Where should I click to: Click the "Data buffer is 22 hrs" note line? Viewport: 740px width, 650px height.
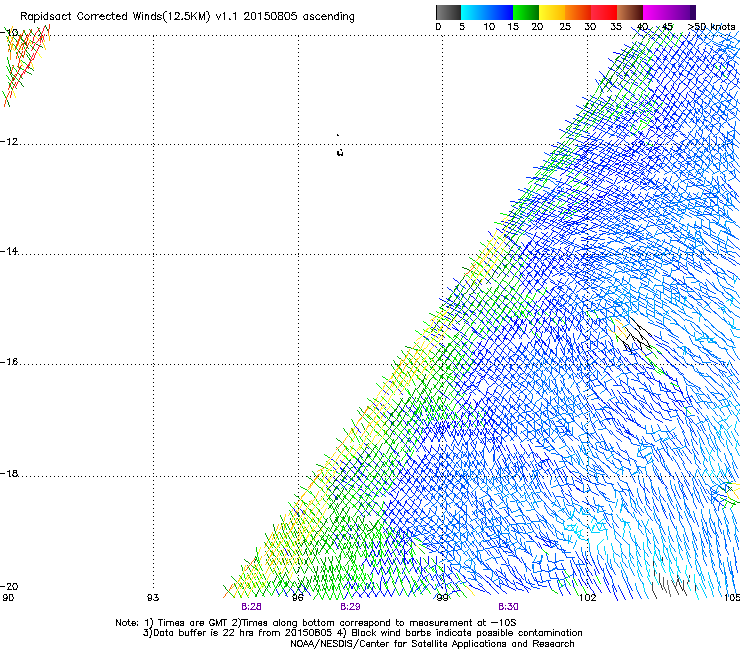[x=362, y=633]
